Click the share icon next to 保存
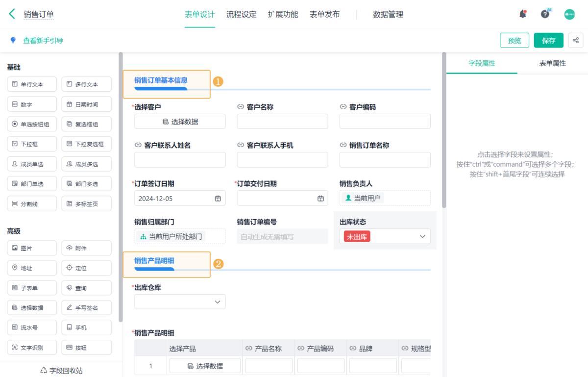This screenshot has width=588, height=377. pyautogui.click(x=576, y=40)
